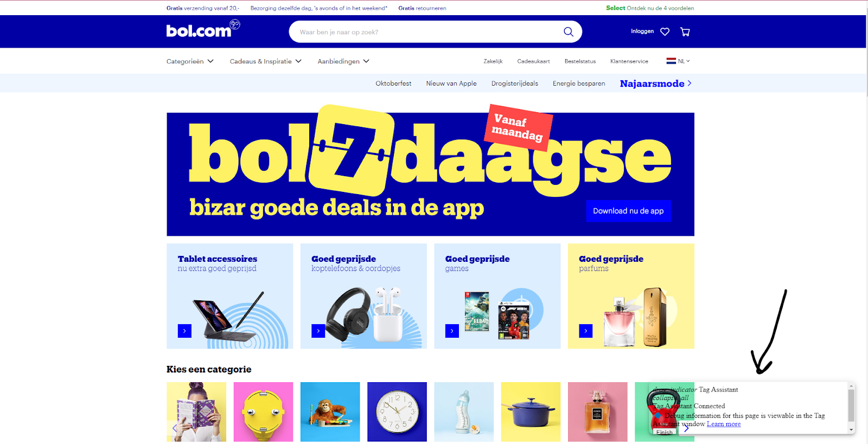The image size is (868, 444).
Task: Open the Bestelstatus menu item
Action: (x=580, y=61)
